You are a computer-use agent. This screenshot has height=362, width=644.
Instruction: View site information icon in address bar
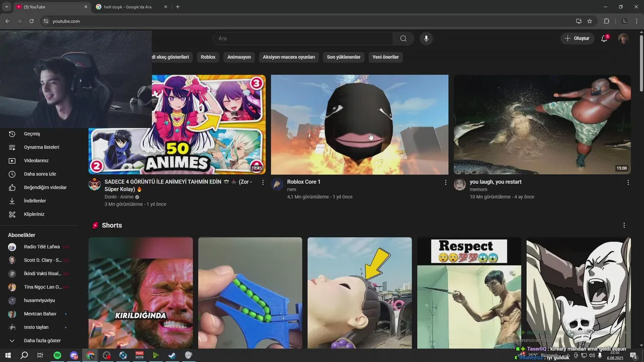(x=45, y=21)
